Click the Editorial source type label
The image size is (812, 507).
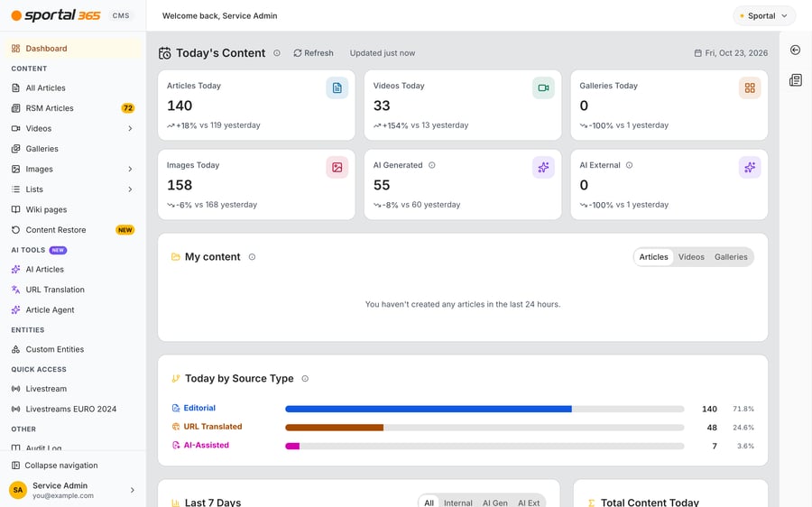(199, 408)
